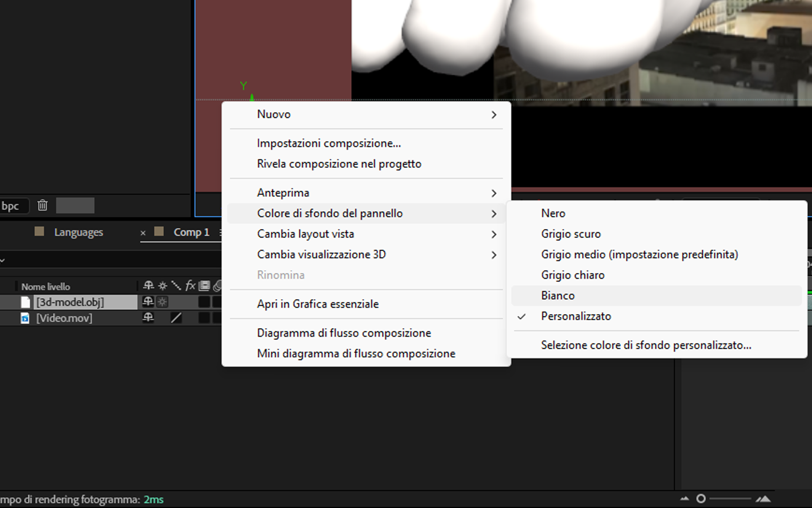Screen dimensions: 812x508
Task: Open Impostazioni composizione dialog
Action: [329, 143]
